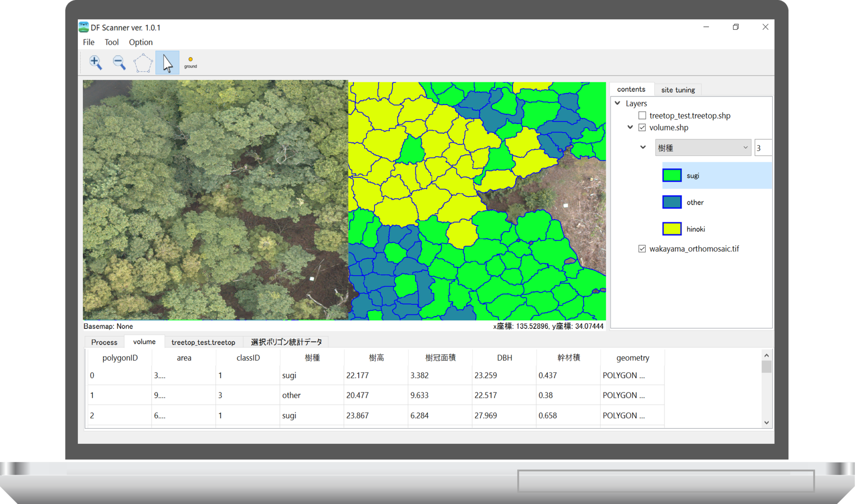Click the class count field showing 3
This screenshot has width=857, height=504.
764,147
